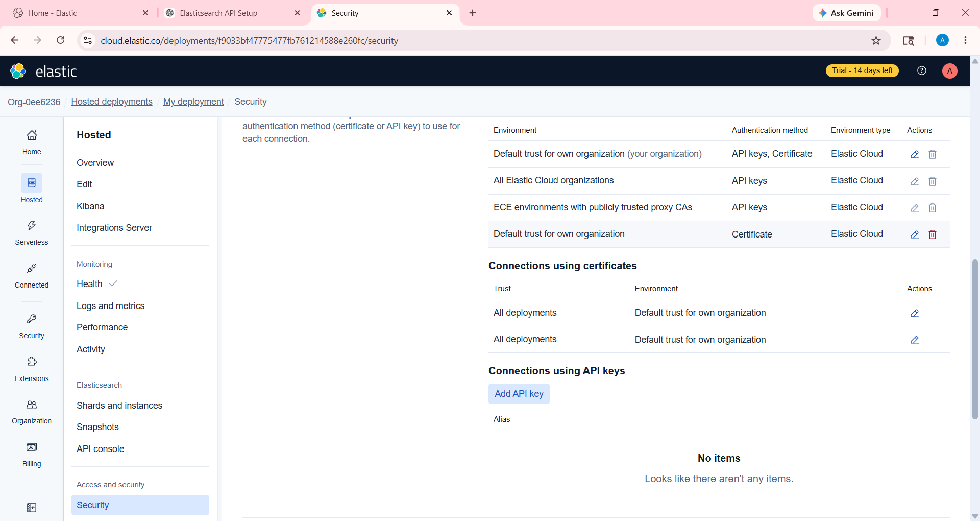
Task: Edit All Elastic Cloud organizations trust
Action: [915, 181]
